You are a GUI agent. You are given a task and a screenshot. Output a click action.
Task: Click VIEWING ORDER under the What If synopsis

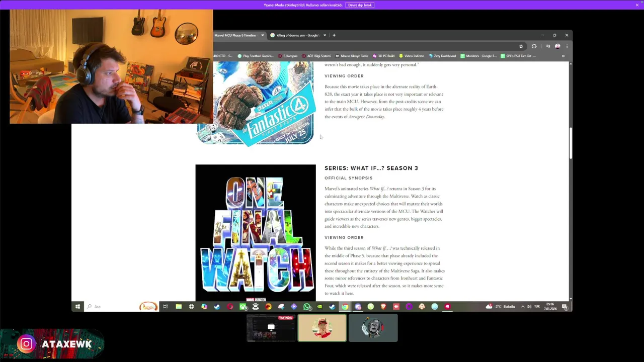click(344, 237)
